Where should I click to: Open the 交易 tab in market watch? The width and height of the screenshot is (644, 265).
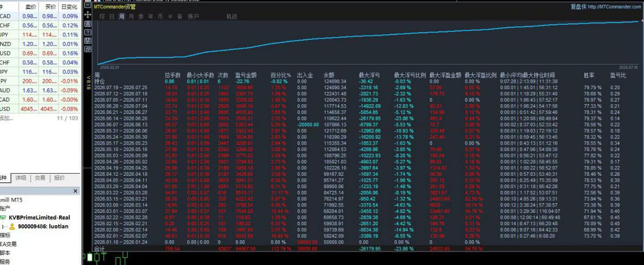tap(40, 177)
